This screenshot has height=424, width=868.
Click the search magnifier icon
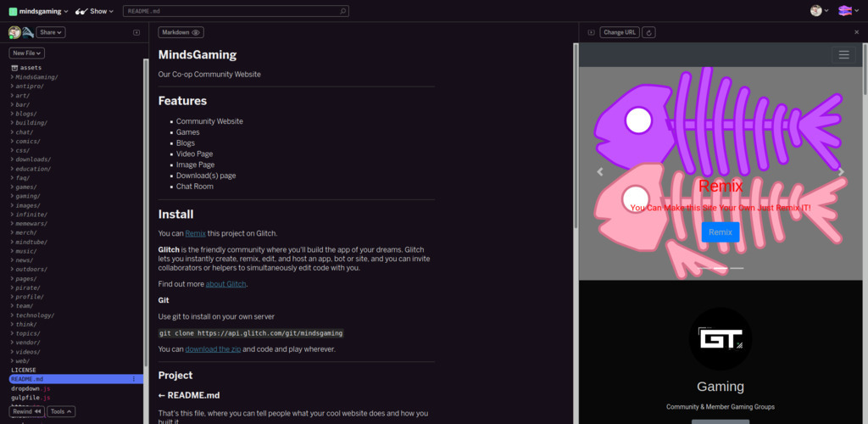tap(342, 12)
